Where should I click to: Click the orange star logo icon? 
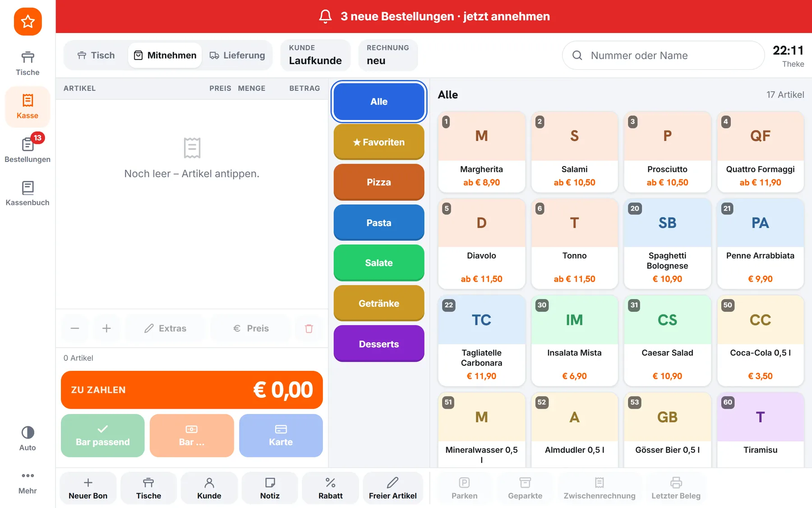28,21
